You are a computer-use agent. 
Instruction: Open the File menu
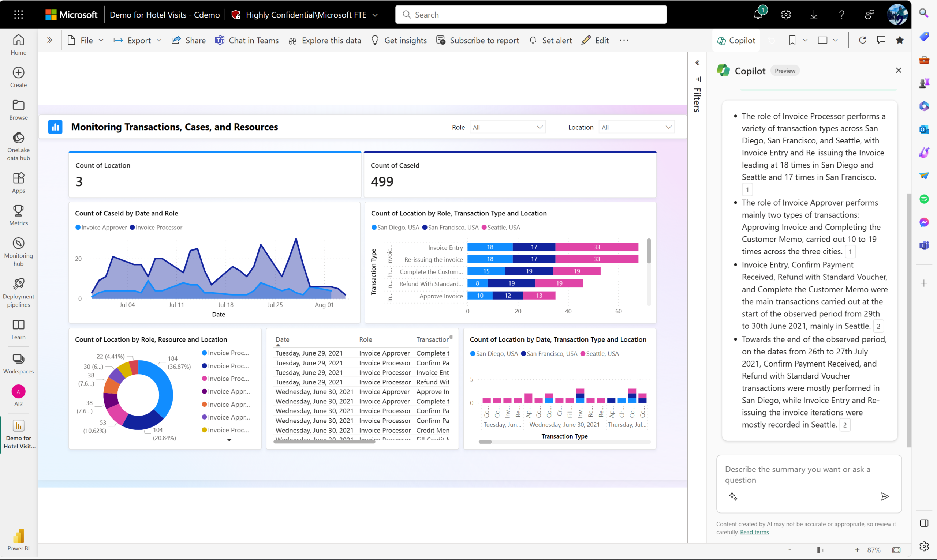click(x=85, y=40)
